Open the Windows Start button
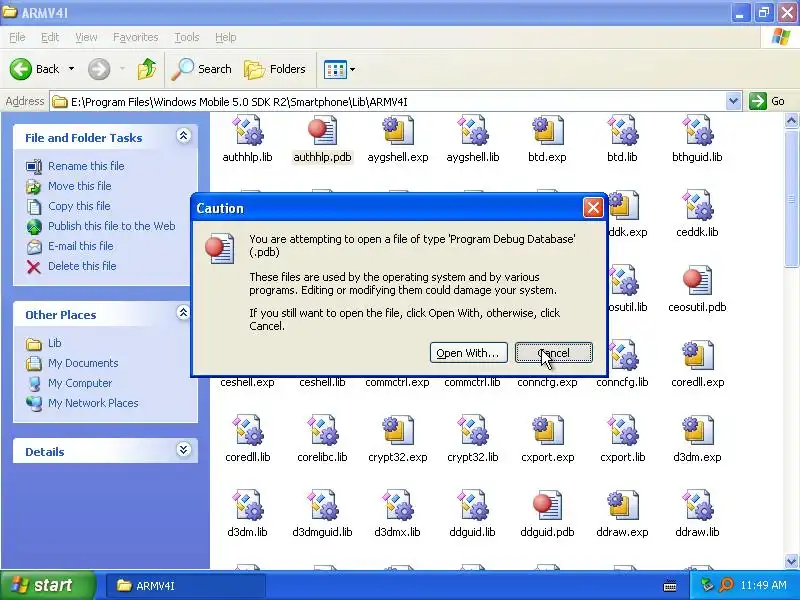This screenshot has height=600, width=800. point(48,585)
